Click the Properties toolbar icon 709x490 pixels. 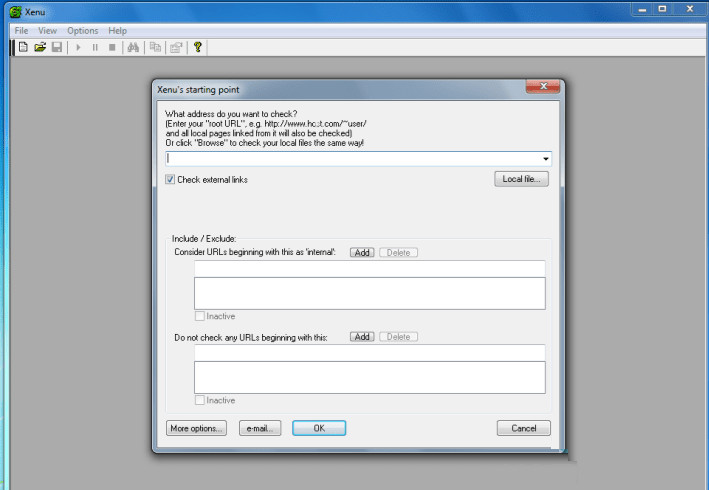[176, 47]
